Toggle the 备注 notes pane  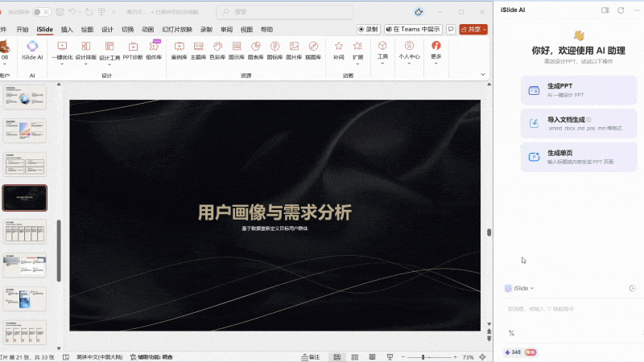[x=311, y=357]
